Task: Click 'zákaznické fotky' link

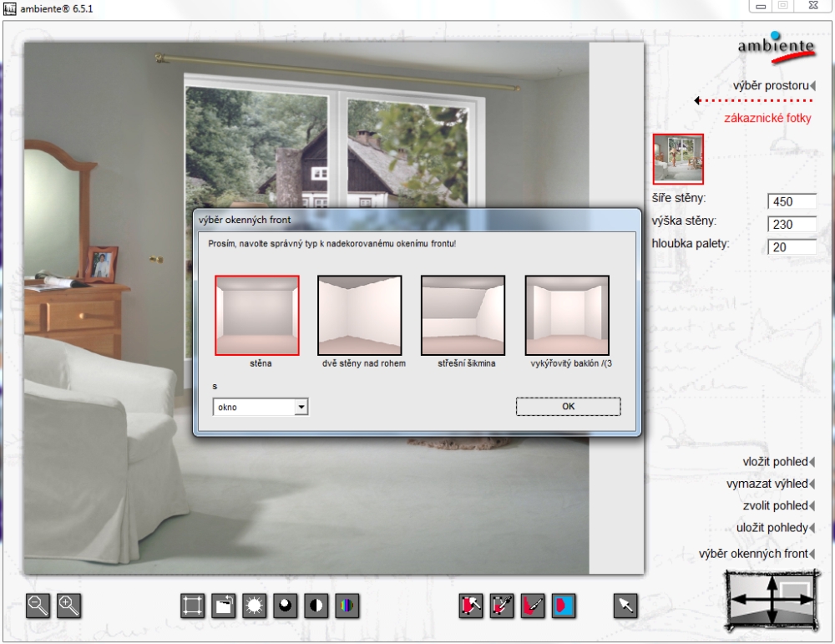Action: [x=767, y=118]
